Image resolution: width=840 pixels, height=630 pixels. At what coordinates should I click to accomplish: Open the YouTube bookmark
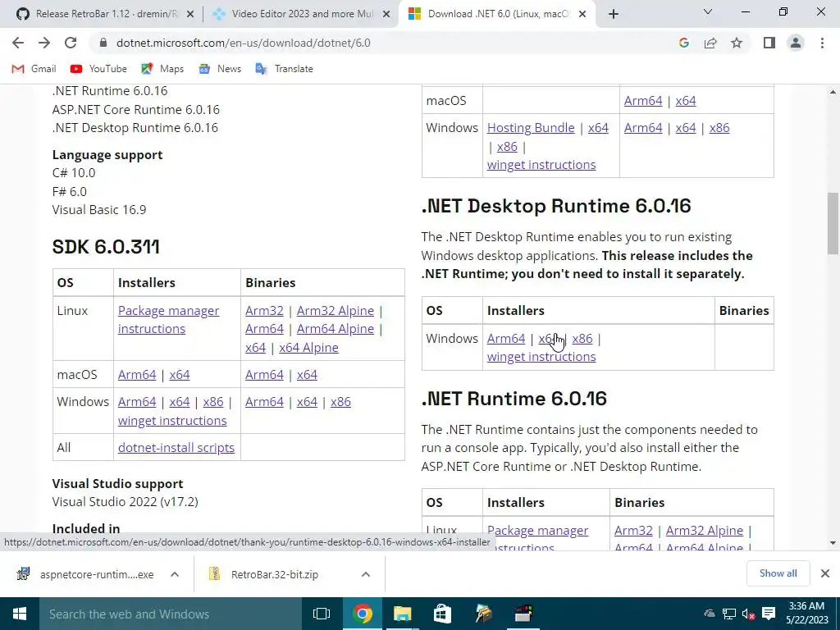click(x=98, y=69)
